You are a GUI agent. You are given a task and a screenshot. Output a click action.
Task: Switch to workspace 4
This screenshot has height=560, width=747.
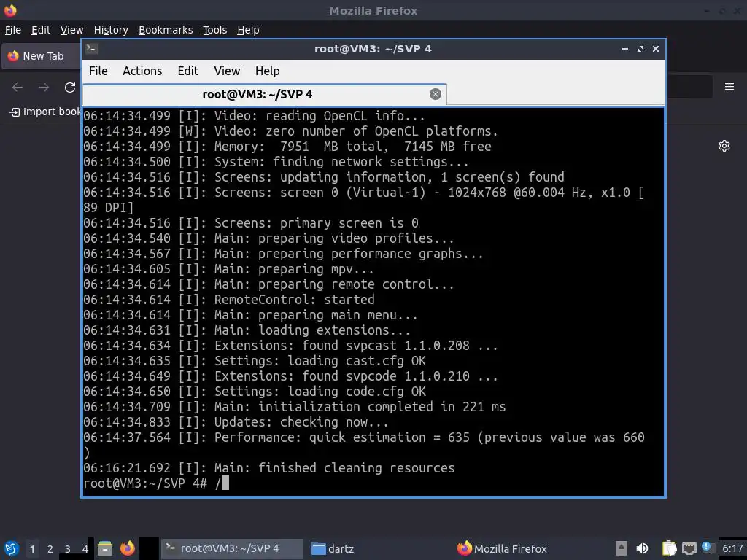85,548
